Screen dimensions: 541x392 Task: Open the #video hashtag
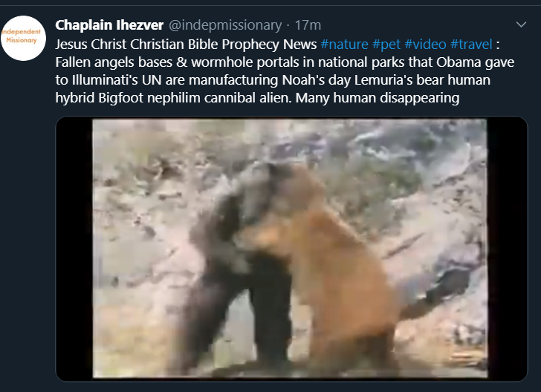[425, 44]
